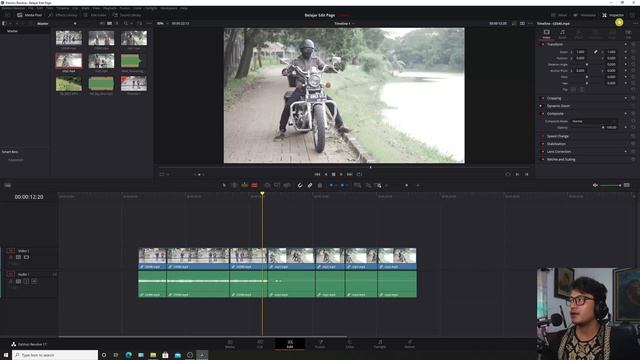Viewport: 640px width, 360px height.
Task: Click the blue Marker icon in toolbar
Action: tap(342, 185)
